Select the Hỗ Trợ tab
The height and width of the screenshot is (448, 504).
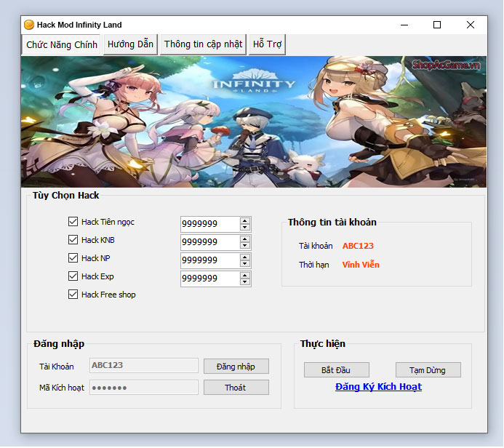(267, 44)
